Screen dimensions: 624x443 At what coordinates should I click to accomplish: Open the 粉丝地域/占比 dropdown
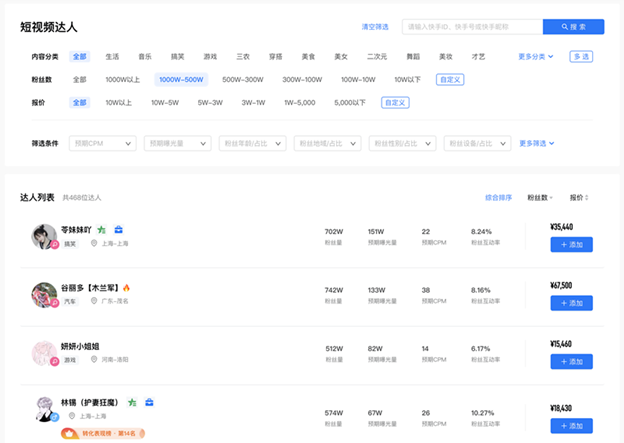pyautogui.click(x=328, y=143)
